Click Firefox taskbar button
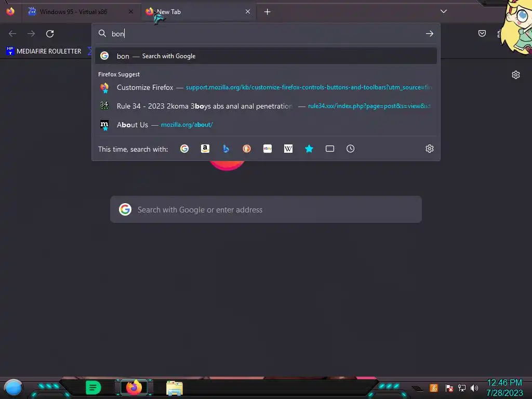This screenshot has width=532, height=399. tap(134, 388)
